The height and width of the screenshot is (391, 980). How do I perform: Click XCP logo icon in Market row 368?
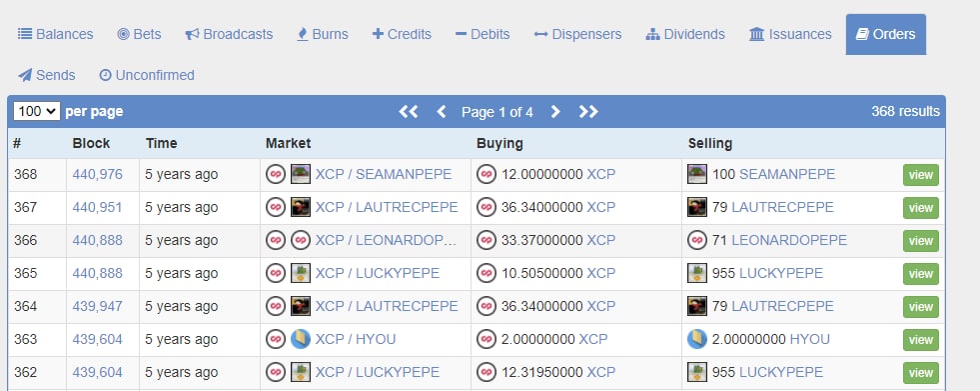tap(276, 174)
